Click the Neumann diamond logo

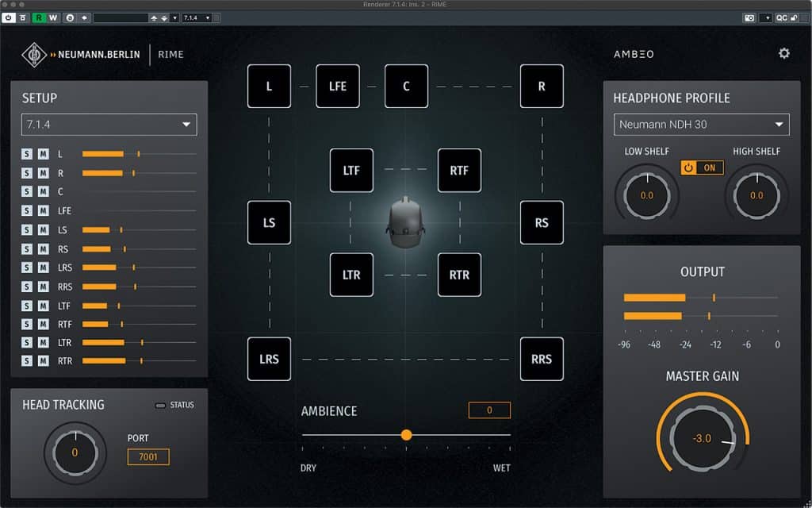click(x=34, y=55)
